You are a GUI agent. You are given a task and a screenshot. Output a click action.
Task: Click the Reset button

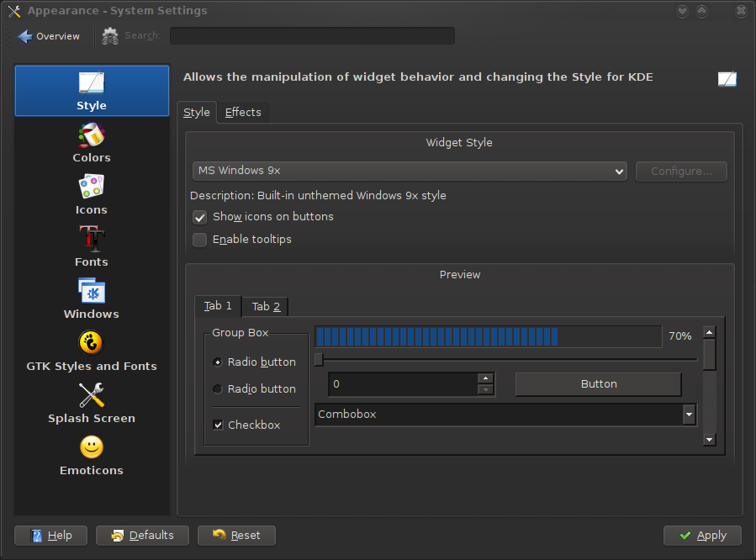click(236, 536)
